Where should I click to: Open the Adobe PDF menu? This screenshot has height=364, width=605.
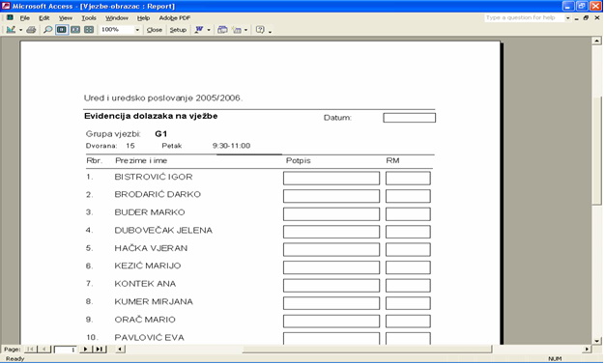coord(174,18)
